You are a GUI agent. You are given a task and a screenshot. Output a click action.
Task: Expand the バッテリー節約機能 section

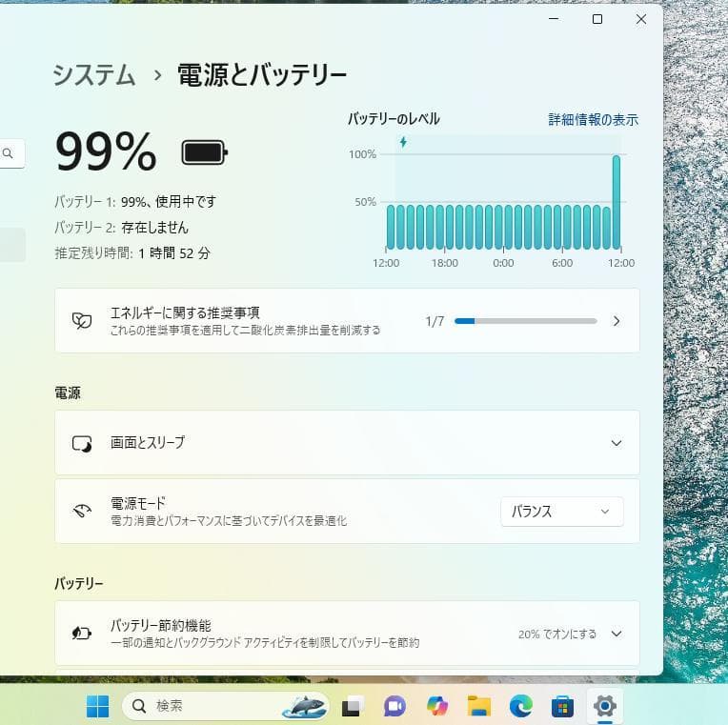tap(617, 634)
